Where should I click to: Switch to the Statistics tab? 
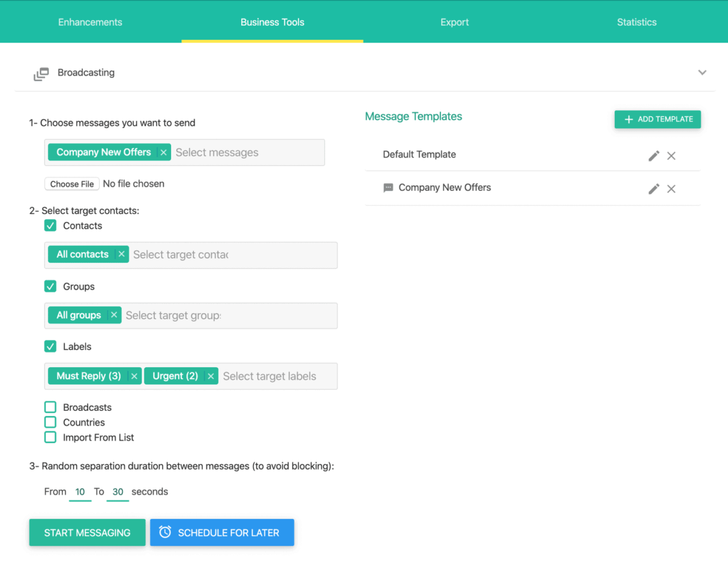coord(636,22)
